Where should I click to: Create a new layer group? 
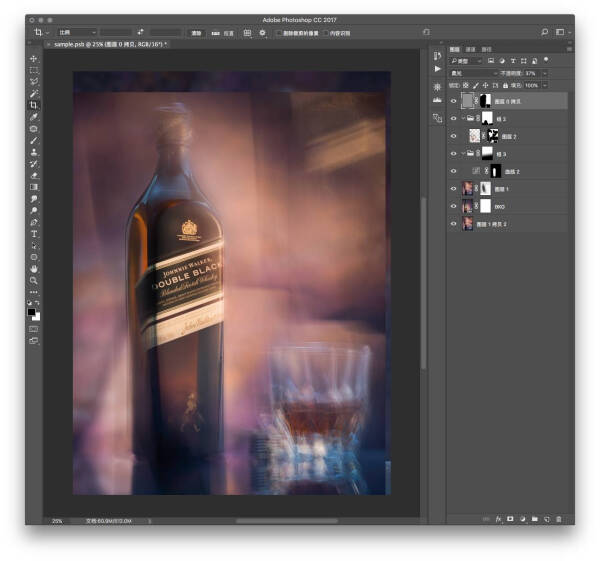pos(535,519)
